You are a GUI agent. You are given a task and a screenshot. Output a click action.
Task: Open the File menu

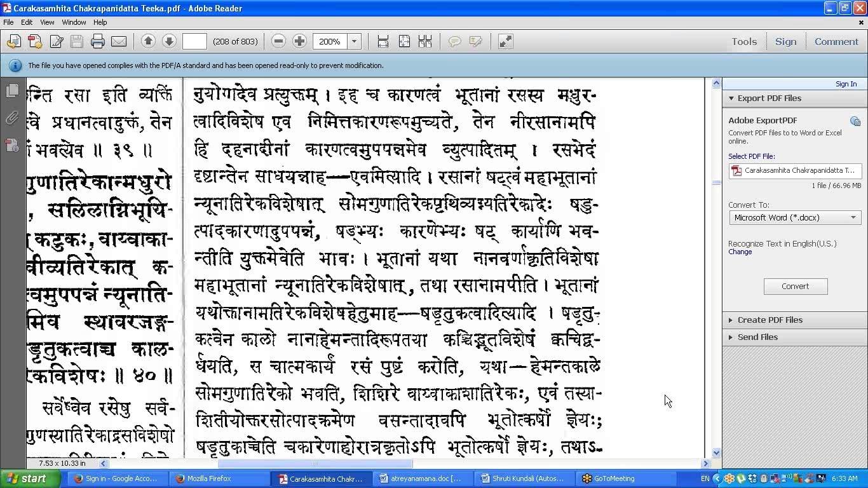pos(8,22)
